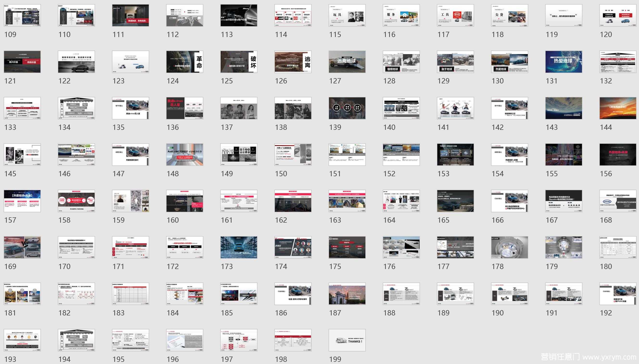Select slide 118 thumbnail titled 尖货
Screen dimensions: 639x364
[x=510, y=15]
